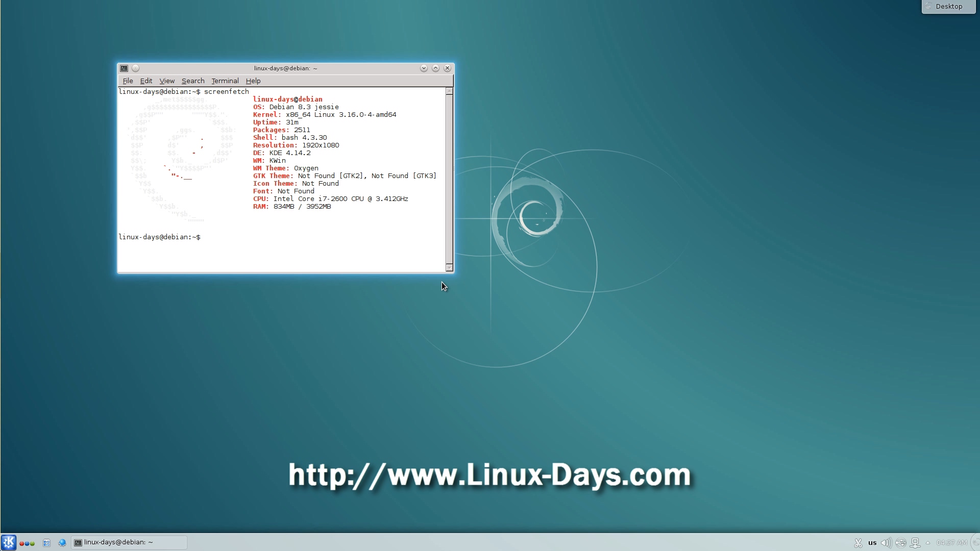Open the File menu in terminal
980x551 pixels.
(x=128, y=81)
